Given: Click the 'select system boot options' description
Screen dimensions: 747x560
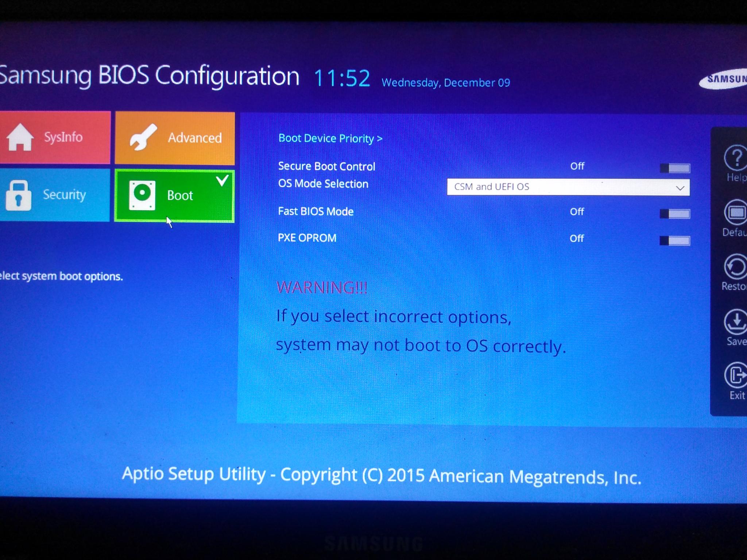Looking at the screenshot, I should coord(61,276).
